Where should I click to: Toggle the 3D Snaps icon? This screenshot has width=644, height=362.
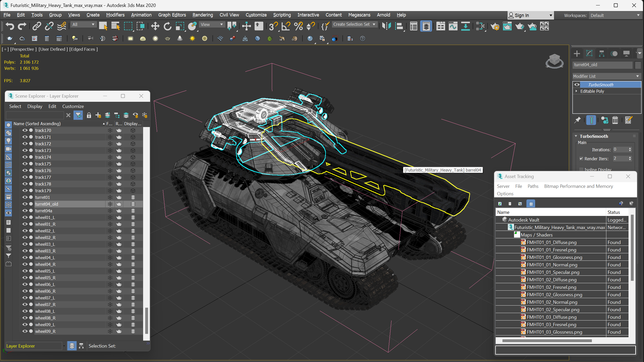[x=273, y=26]
